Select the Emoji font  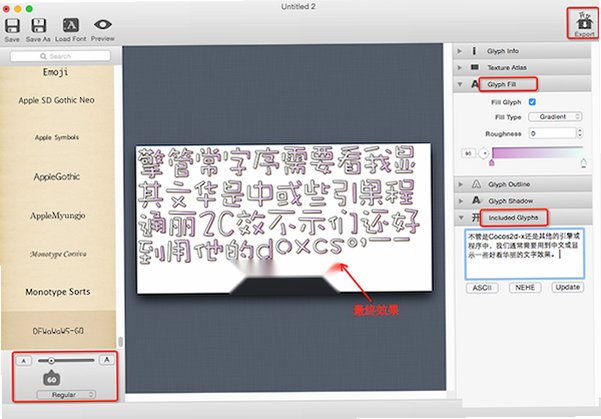(x=56, y=72)
